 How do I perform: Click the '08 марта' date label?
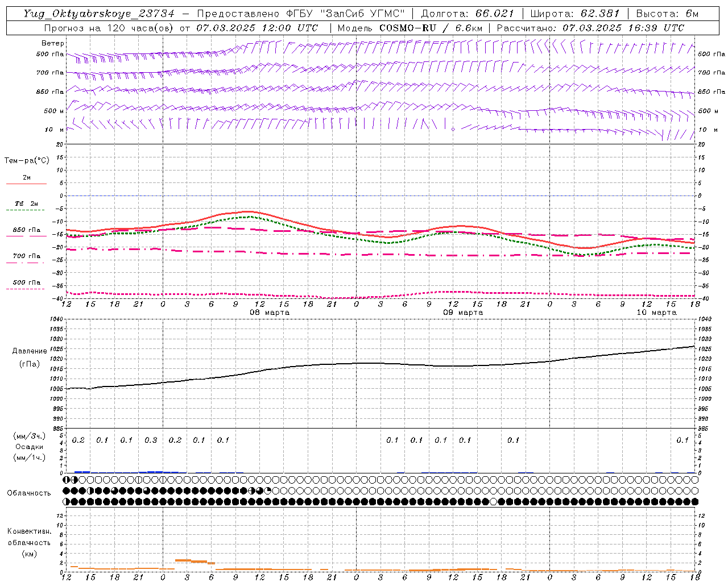(270, 313)
